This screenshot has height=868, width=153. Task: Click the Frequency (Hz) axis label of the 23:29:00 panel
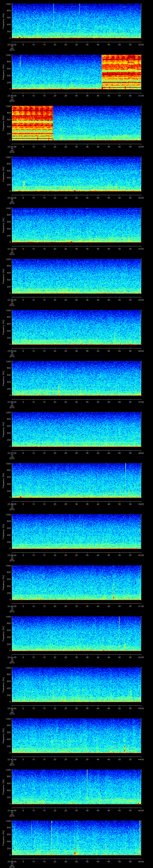coord(4,21)
